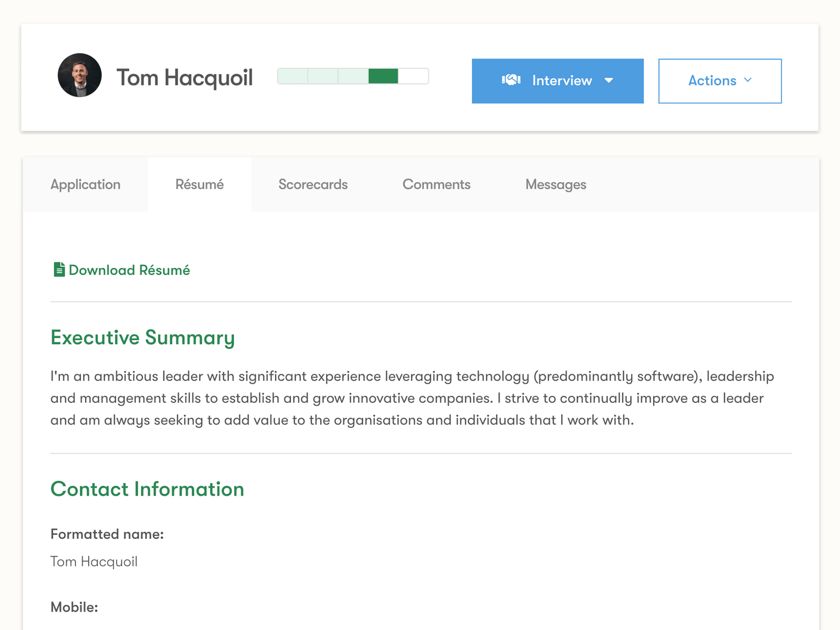View the Comments tab
840x630 pixels.
pyautogui.click(x=436, y=184)
